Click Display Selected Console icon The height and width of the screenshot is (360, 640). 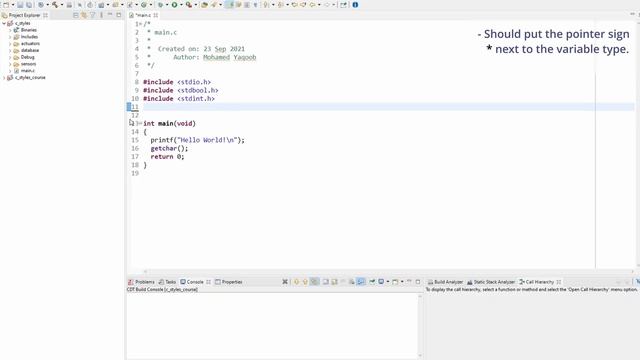tap(381, 282)
